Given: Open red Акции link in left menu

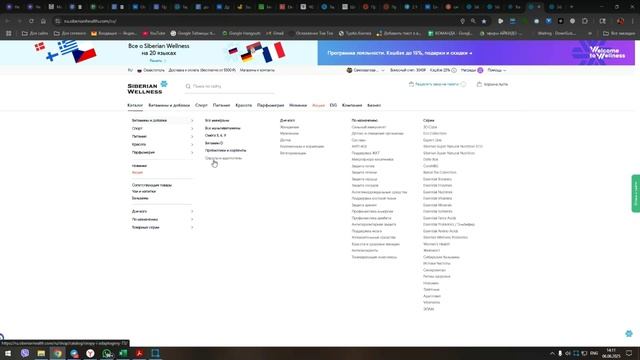Looking at the screenshot, I should [137, 173].
